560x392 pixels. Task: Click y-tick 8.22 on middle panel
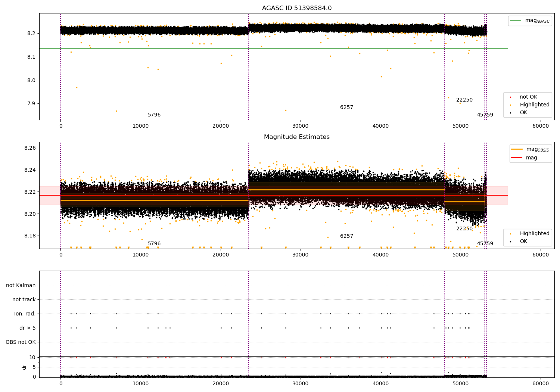[30, 192]
